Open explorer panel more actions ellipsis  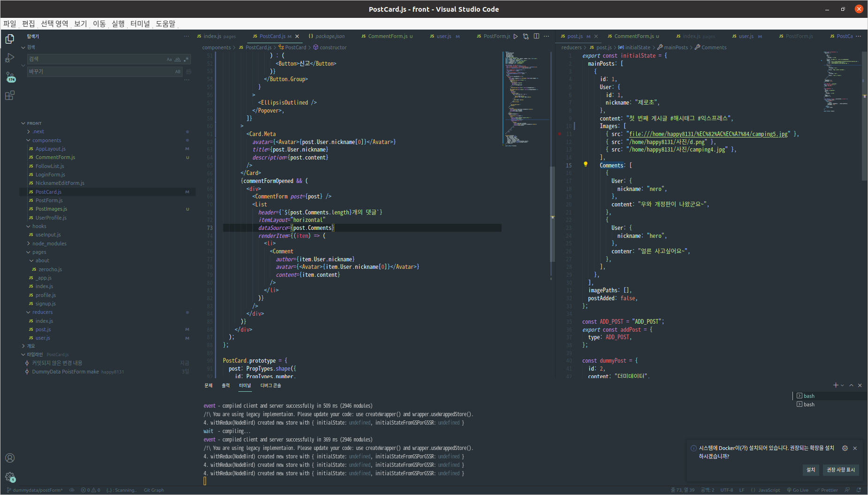point(187,36)
